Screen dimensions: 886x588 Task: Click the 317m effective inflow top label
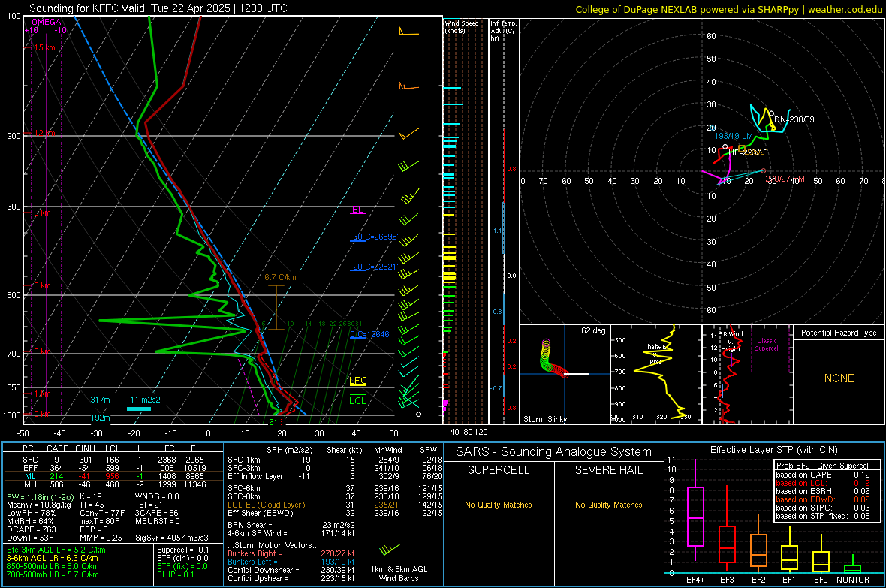click(100, 400)
